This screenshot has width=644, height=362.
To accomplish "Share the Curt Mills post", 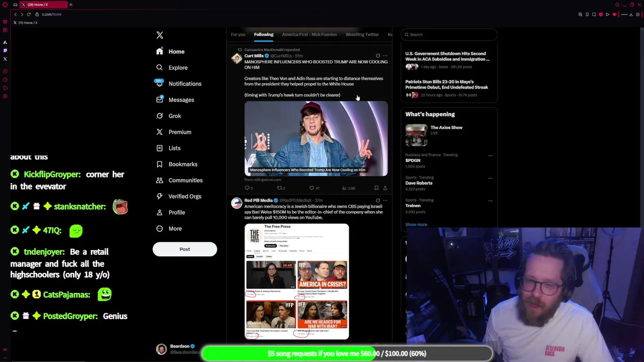I will tap(385, 188).
